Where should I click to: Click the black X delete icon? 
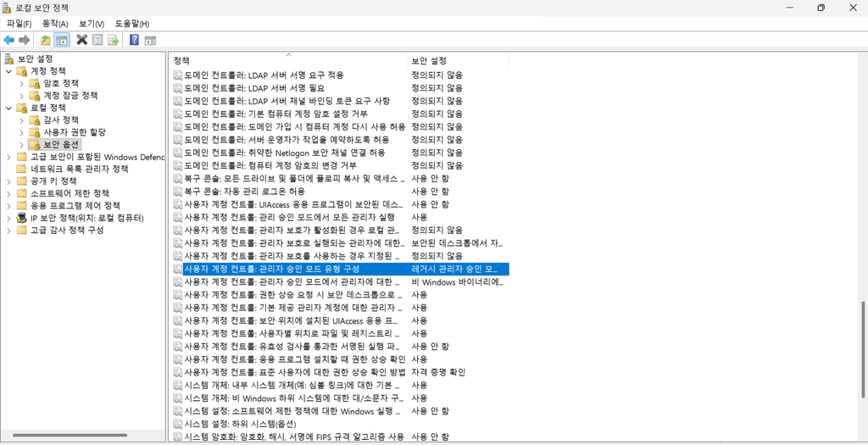[x=82, y=40]
